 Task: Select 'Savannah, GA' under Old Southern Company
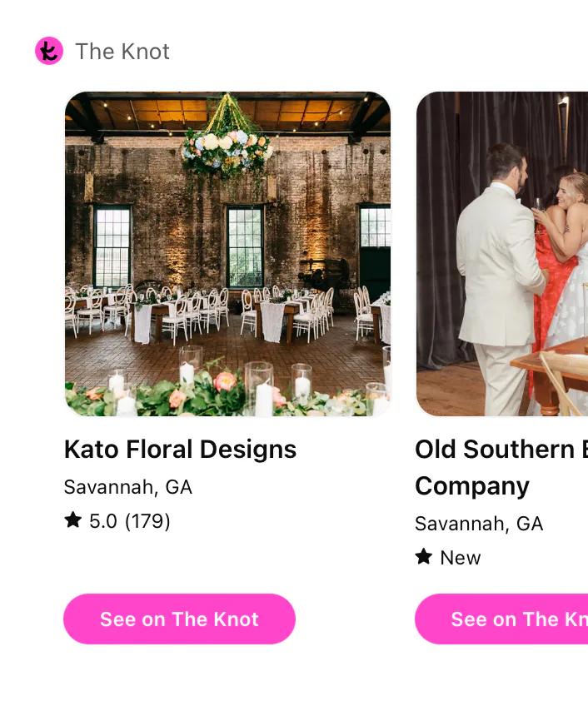[x=478, y=524]
